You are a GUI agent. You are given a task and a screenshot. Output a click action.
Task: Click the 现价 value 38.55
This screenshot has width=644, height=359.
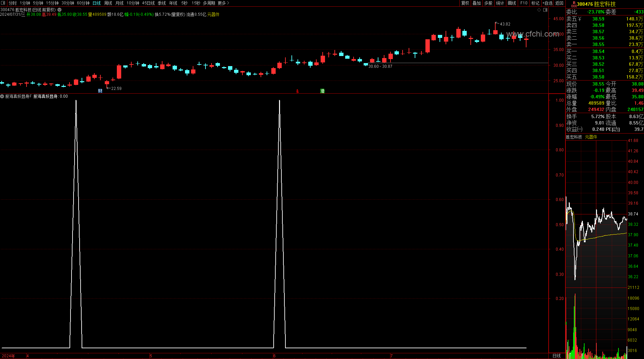point(598,84)
